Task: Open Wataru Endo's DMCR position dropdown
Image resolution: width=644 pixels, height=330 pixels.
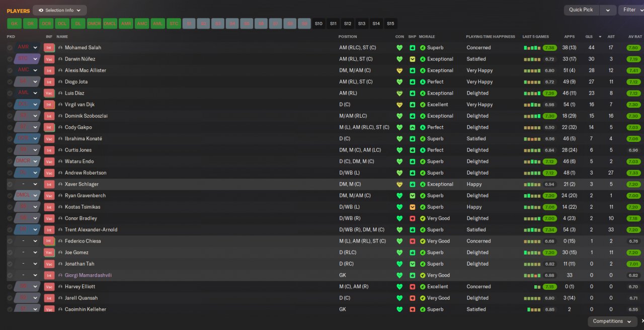Action: tap(35, 161)
